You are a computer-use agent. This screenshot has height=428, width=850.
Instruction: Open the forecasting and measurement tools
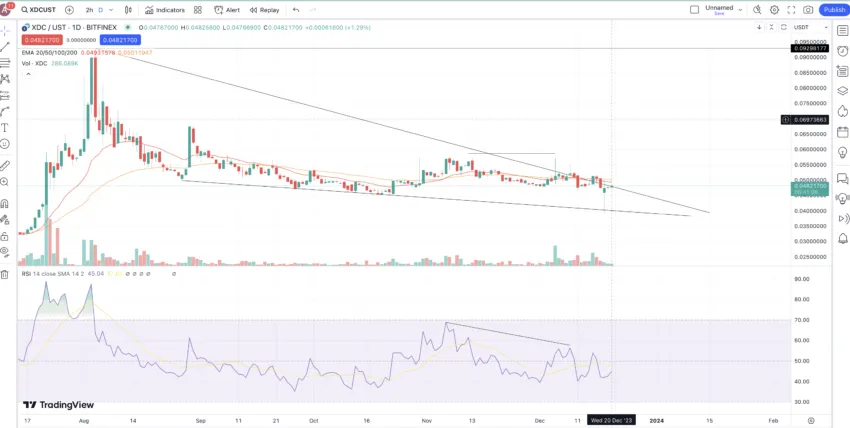[x=5, y=95]
